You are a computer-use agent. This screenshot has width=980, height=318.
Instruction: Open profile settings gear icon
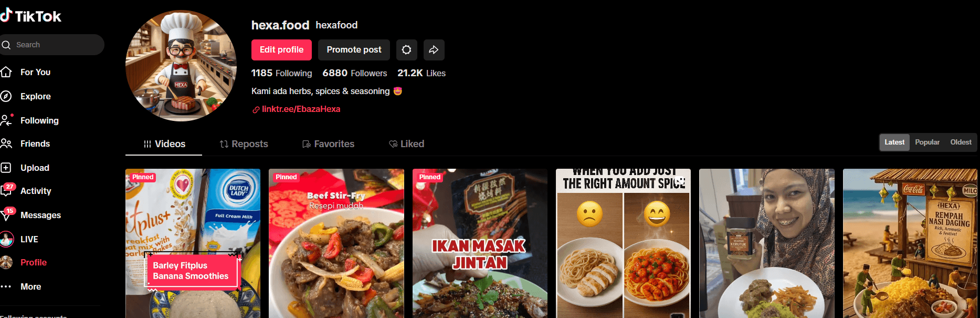[406, 50]
